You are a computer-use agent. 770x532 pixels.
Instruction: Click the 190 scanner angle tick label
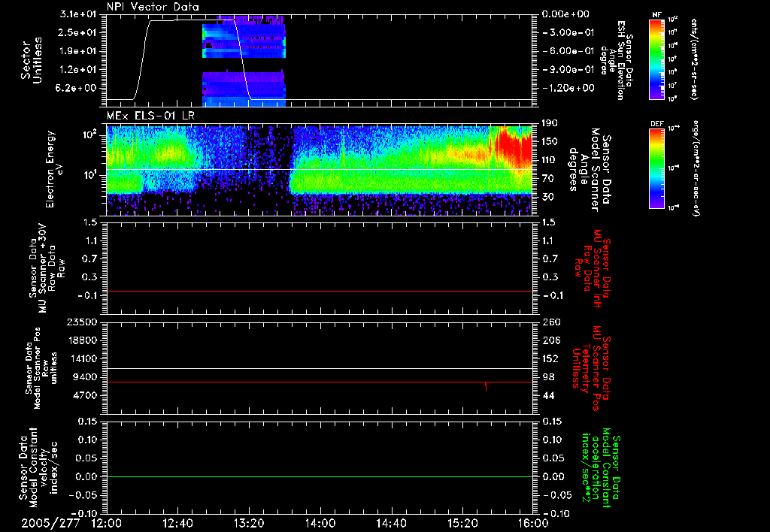[x=550, y=122]
